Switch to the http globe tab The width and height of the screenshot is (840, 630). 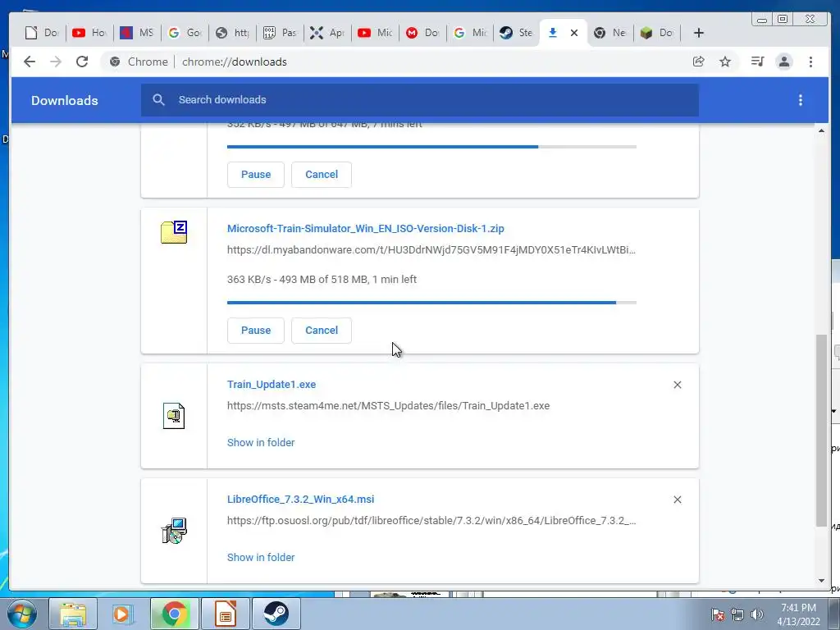pyautogui.click(x=232, y=33)
